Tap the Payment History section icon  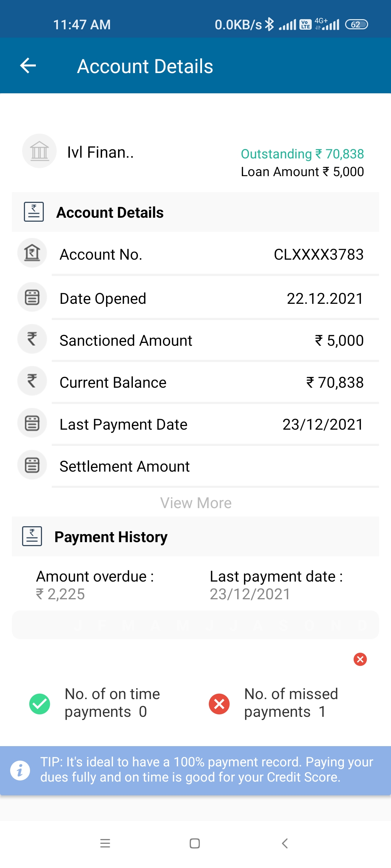coord(32,536)
